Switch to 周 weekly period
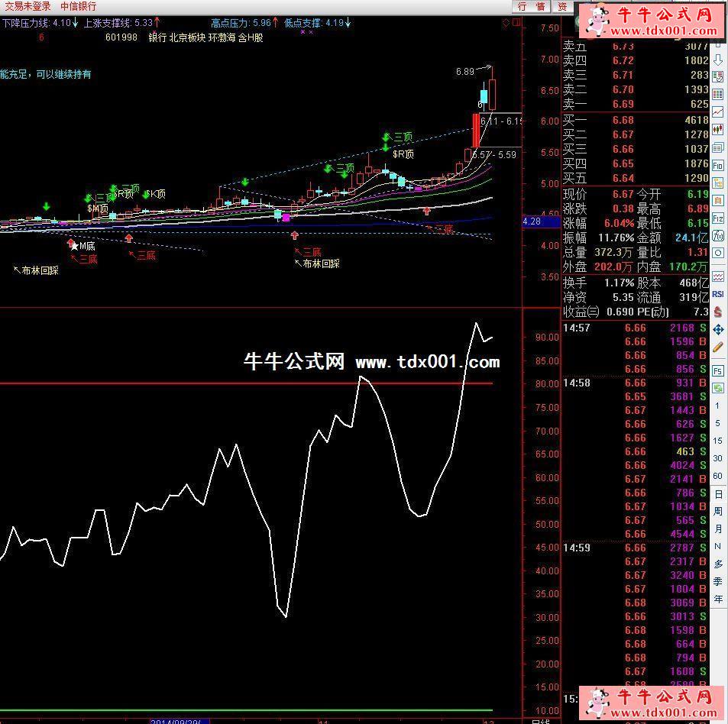 coord(718,512)
